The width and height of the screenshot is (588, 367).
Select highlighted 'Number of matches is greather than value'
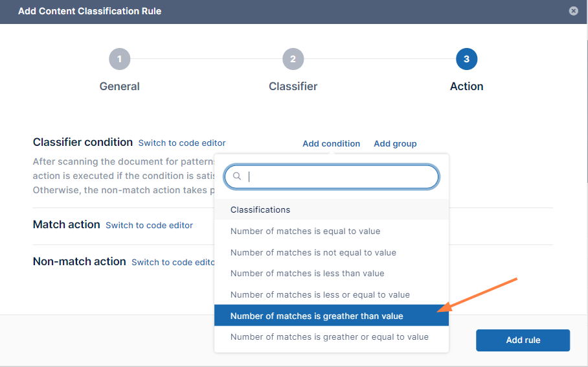click(317, 316)
